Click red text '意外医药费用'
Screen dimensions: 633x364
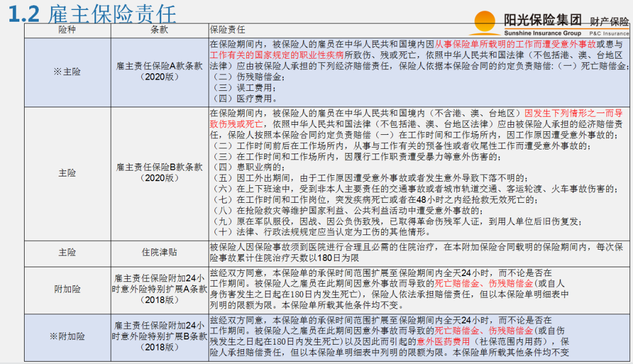[443, 342]
